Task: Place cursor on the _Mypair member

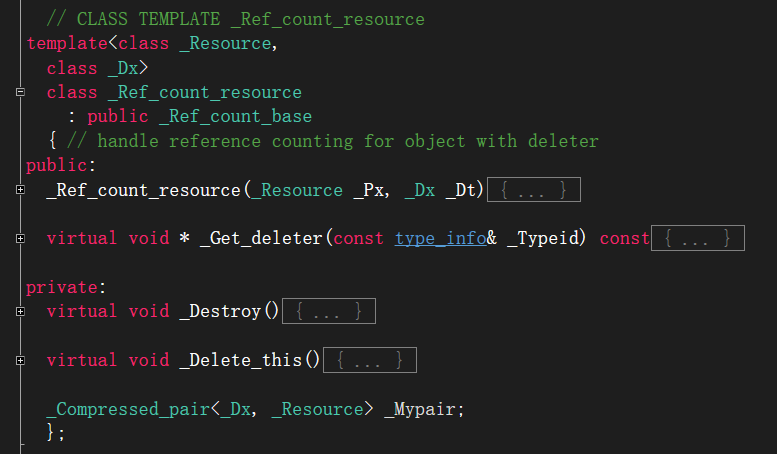Action: (424, 409)
